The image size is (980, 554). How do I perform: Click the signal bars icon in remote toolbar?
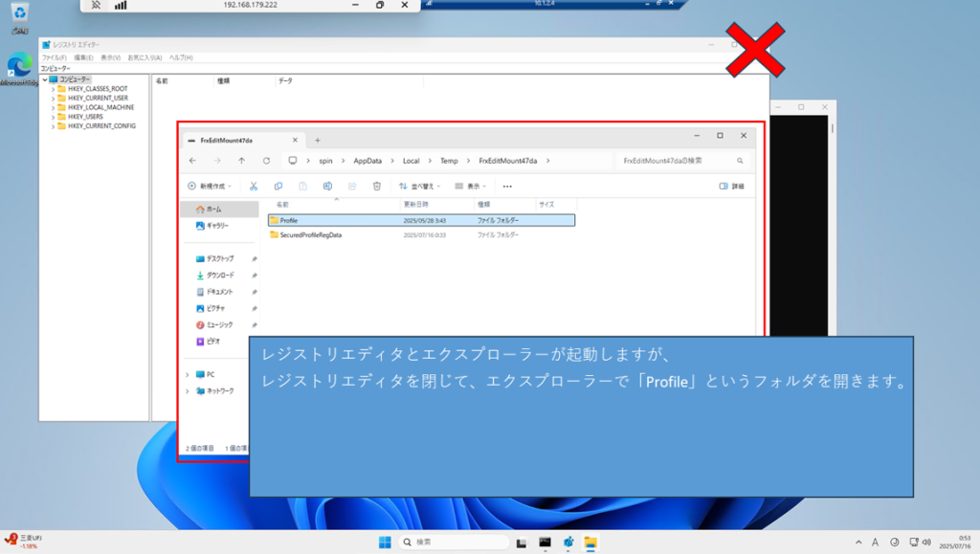click(121, 5)
